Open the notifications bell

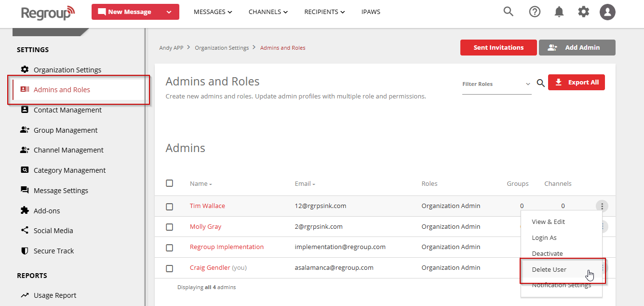pyautogui.click(x=559, y=12)
